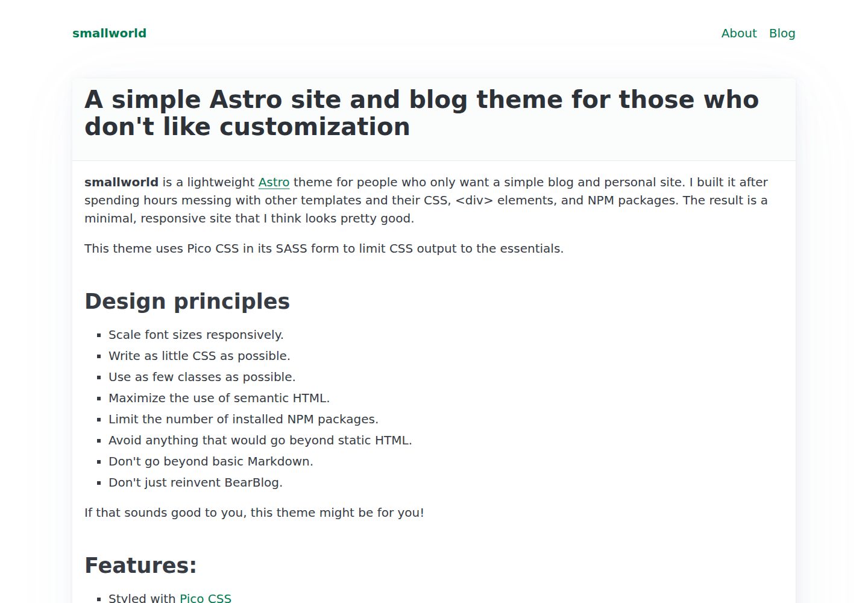Screen dimensions: 868x603
Task: Follow the Astro link in the intro
Action: (274, 182)
